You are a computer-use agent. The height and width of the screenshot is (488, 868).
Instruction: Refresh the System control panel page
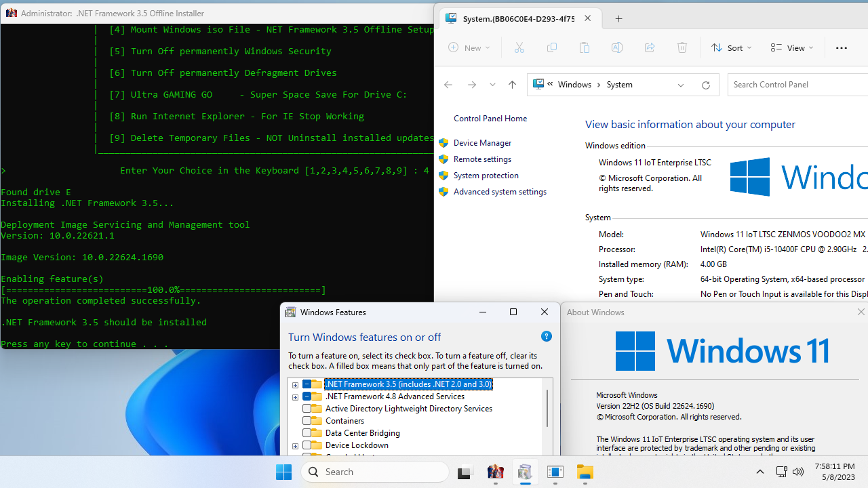[705, 85]
